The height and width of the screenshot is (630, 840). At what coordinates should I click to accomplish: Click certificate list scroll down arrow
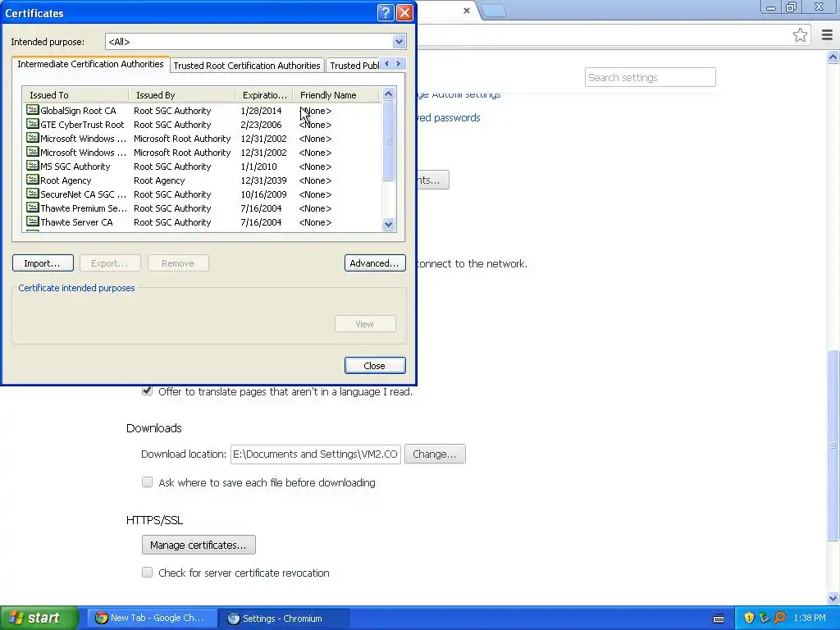point(388,225)
